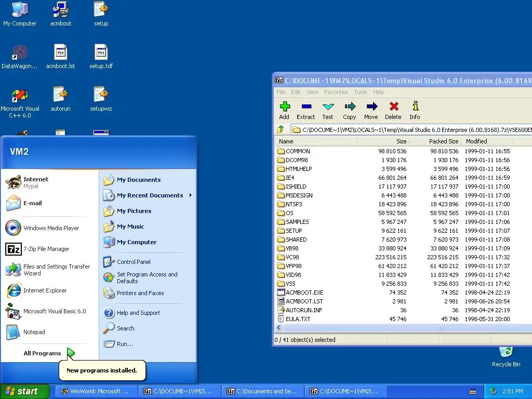Open My Music from Start menu
This screenshot has height=399, width=532.
tap(148, 227)
